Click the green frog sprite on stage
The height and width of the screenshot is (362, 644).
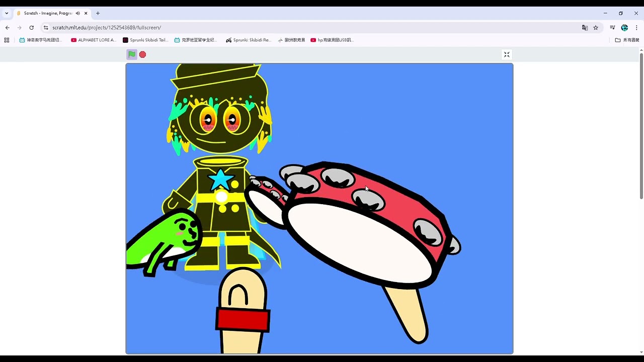pyautogui.click(x=164, y=241)
